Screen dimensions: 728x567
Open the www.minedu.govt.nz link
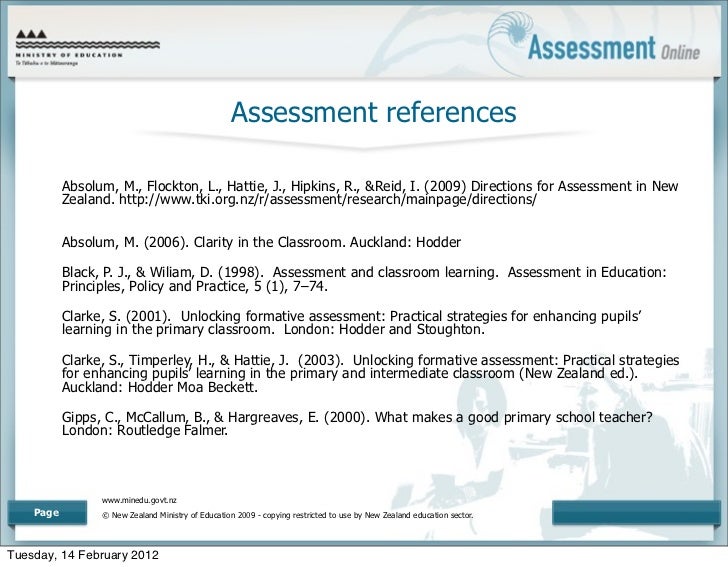point(139,500)
